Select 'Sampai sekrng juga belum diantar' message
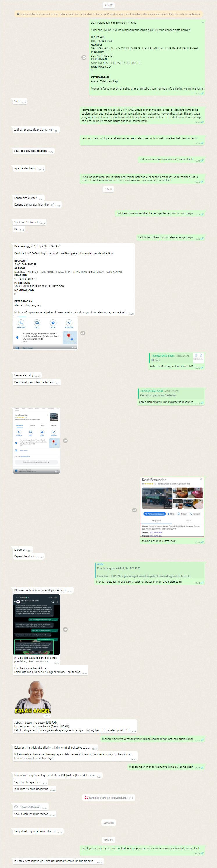 [x=38, y=832]
